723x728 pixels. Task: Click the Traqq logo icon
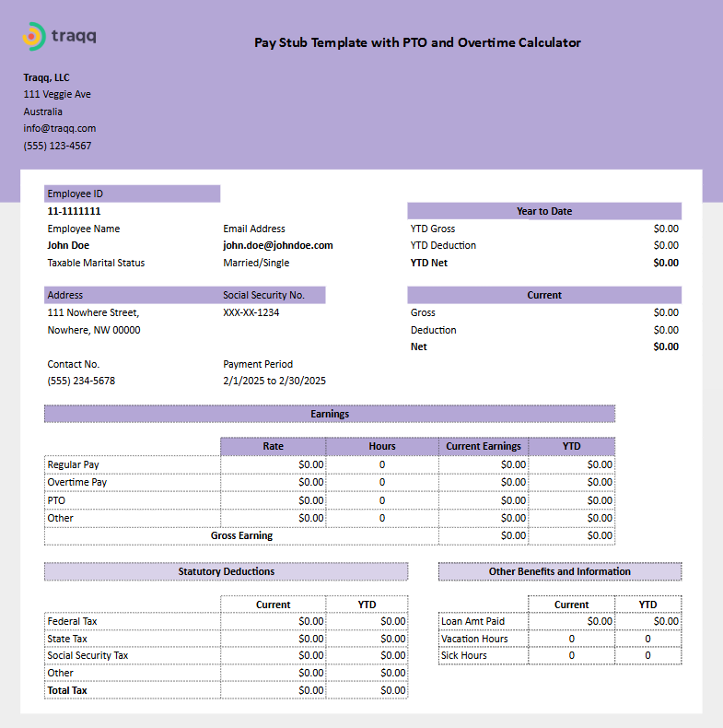(x=33, y=37)
